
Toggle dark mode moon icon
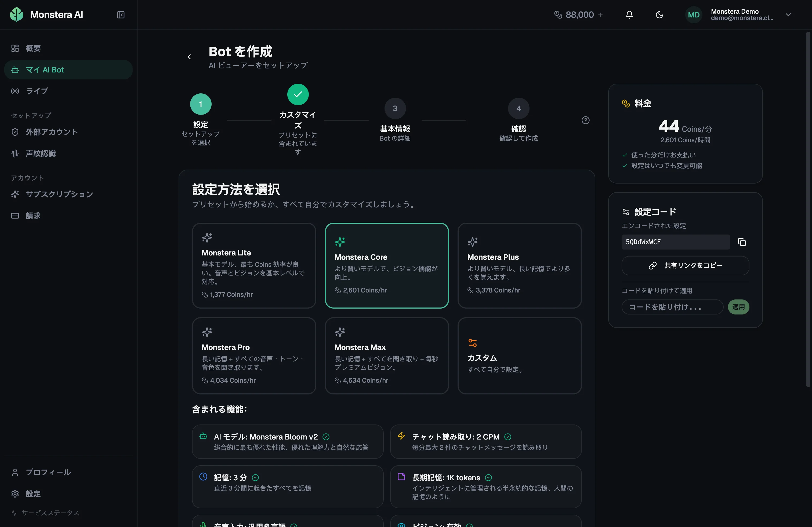click(659, 15)
